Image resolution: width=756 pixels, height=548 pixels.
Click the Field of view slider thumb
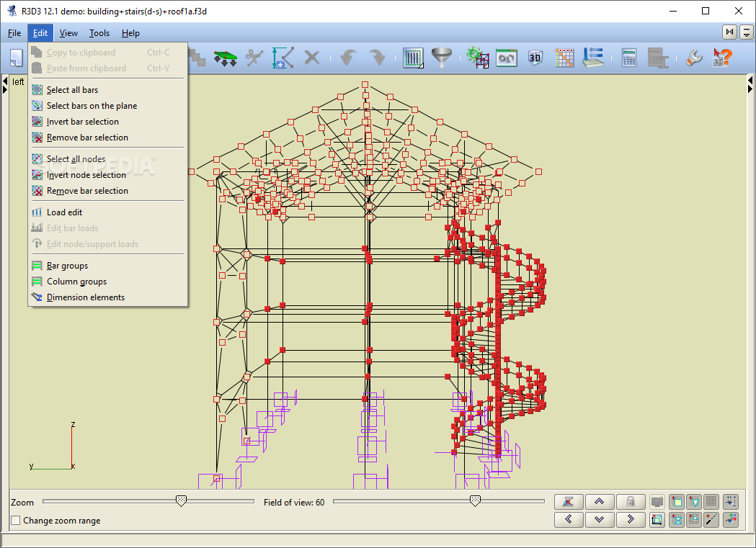[475, 500]
